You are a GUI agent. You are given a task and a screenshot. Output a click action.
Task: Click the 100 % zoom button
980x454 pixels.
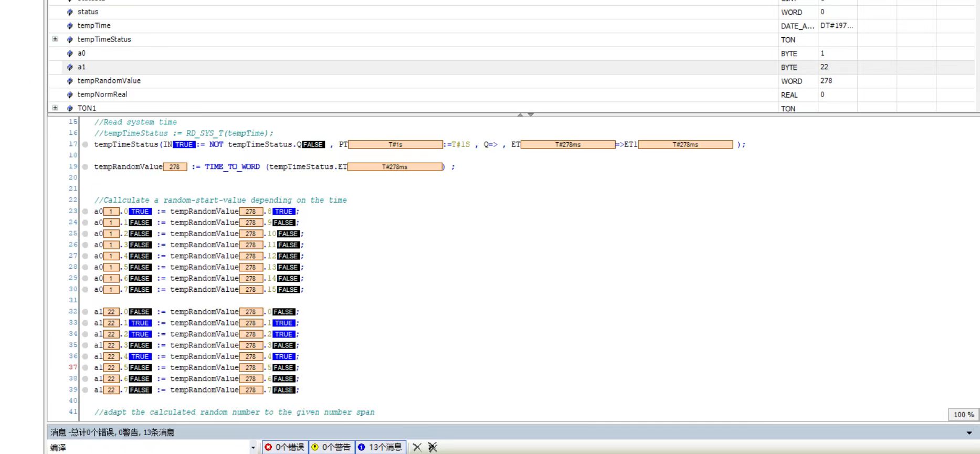coord(963,415)
